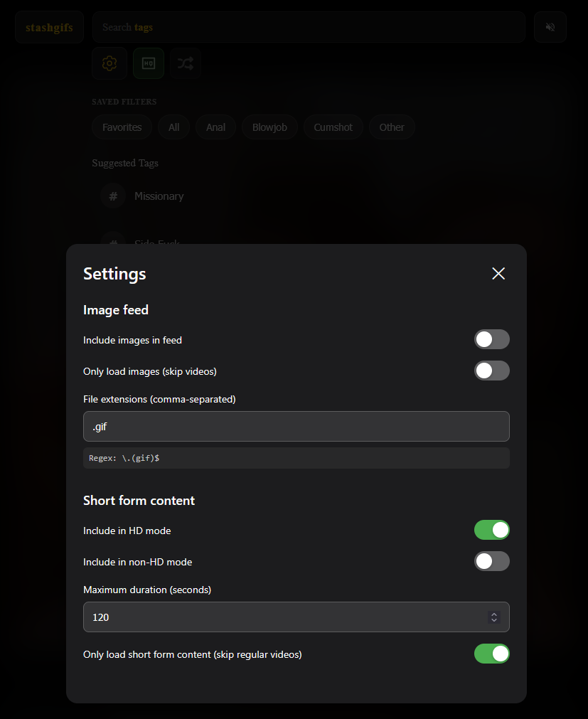Image resolution: width=588 pixels, height=719 pixels.
Task: Click the Regex preview text box
Action: [296, 458]
